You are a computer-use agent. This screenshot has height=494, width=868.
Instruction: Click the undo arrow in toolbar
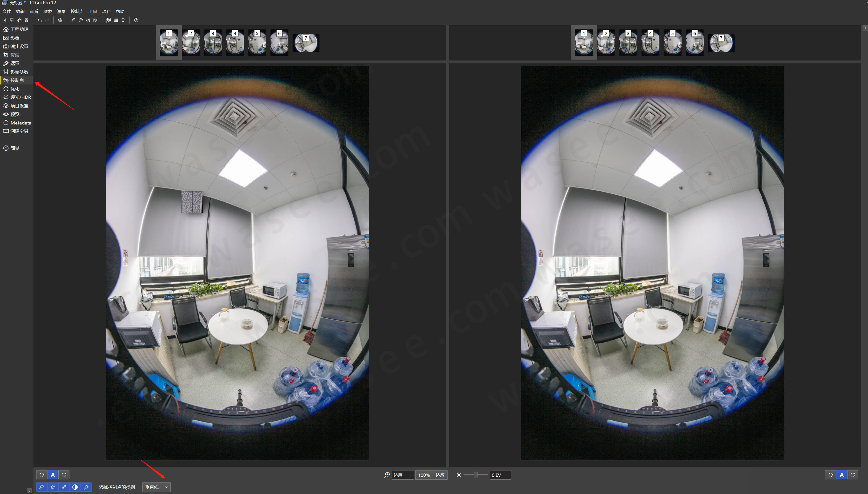(40, 20)
